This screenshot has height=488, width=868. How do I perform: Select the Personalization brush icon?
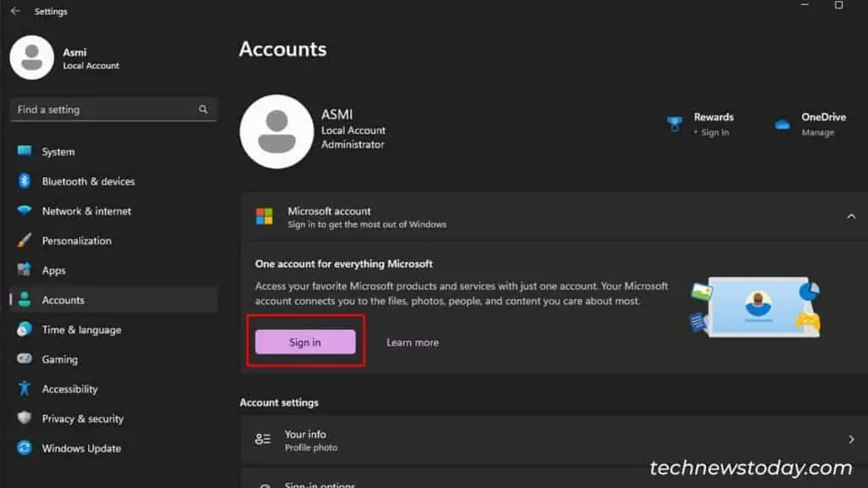coord(24,240)
